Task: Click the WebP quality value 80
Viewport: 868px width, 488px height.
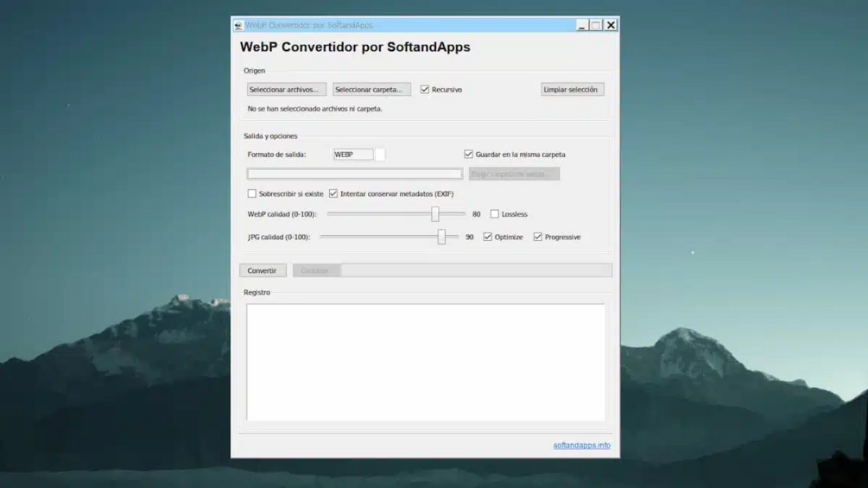Action: pyautogui.click(x=476, y=214)
